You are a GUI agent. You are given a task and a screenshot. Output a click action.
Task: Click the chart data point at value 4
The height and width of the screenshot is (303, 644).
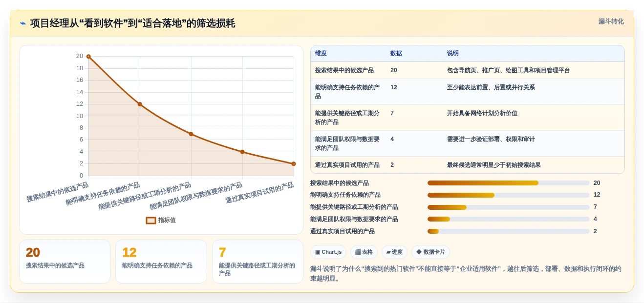coord(242,152)
